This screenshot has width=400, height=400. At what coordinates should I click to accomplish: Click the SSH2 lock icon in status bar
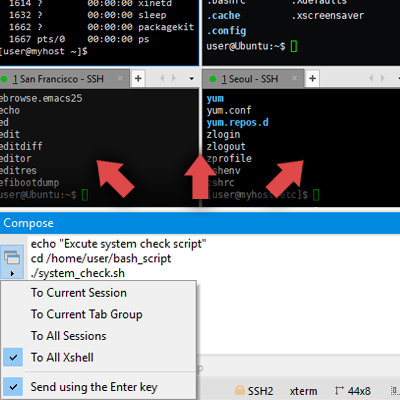pyautogui.click(x=240, y=390)
